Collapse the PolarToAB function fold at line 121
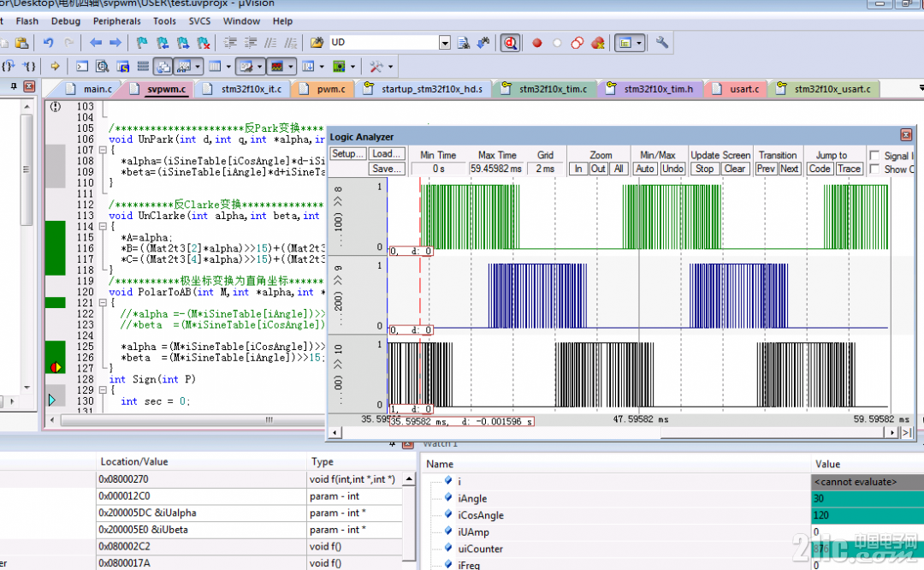 [x=103, y=302]
